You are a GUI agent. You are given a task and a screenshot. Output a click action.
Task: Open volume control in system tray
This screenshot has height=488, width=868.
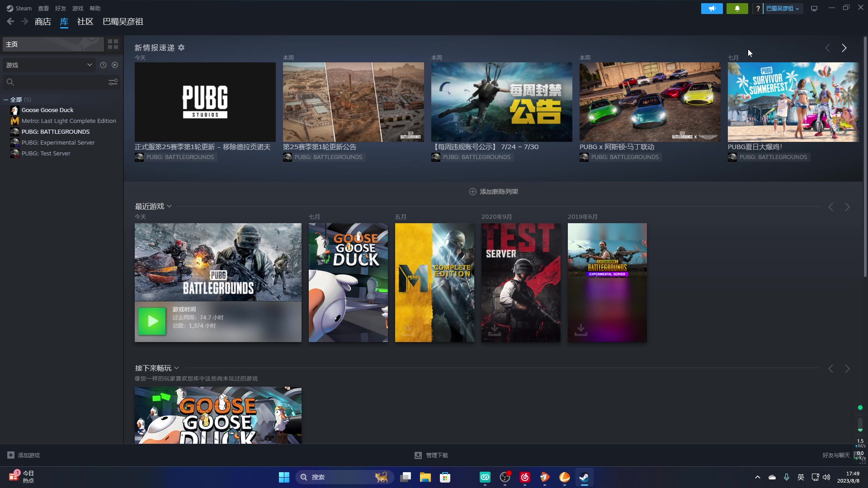826,477
